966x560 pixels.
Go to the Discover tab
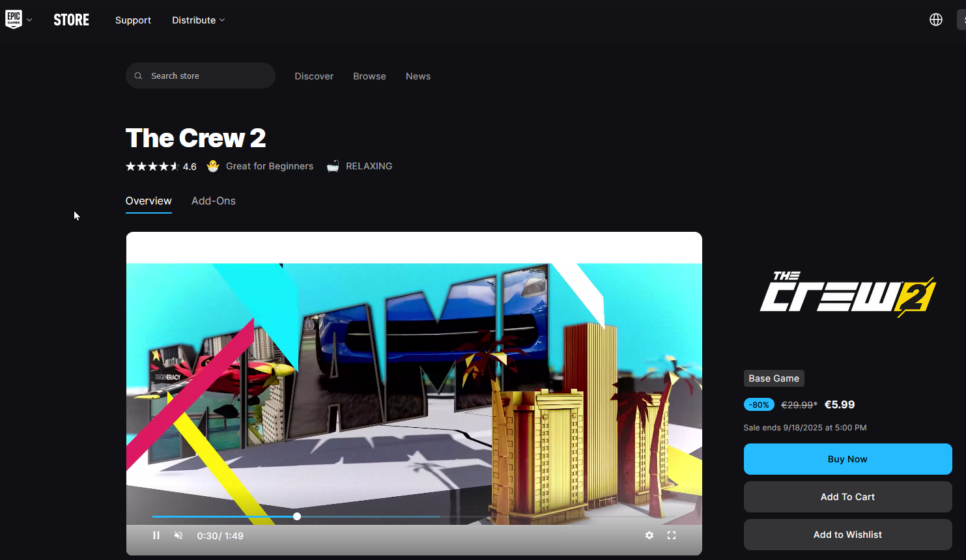pyautogui.click(x=314, y=76)
